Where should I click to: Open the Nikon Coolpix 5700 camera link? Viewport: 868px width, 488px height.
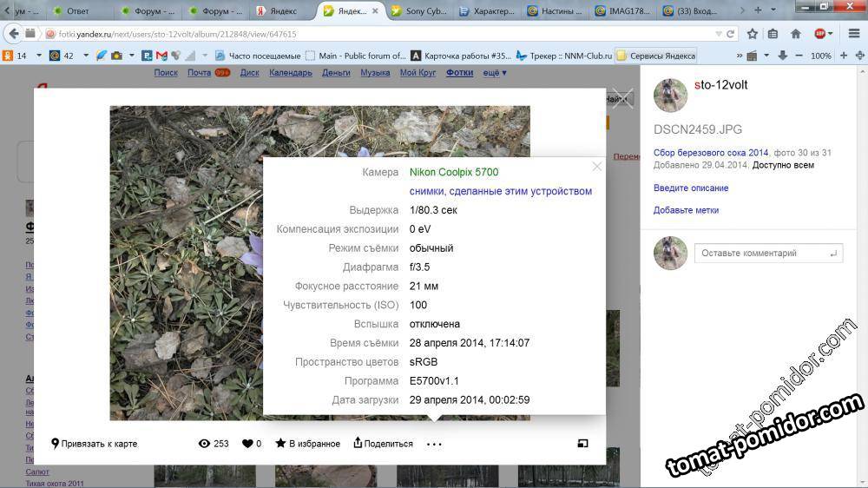point(454,172)
